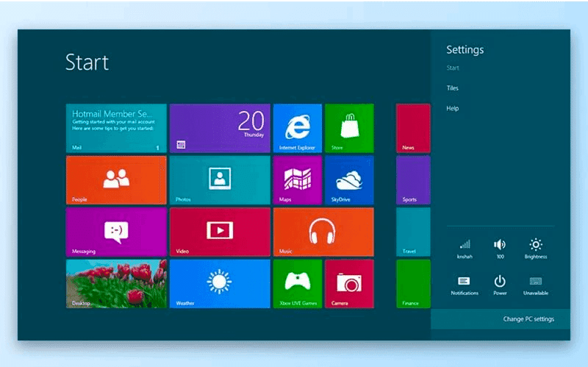Launch Internet Explorer tile
588x367 pixels.
[x=298, y=128]
